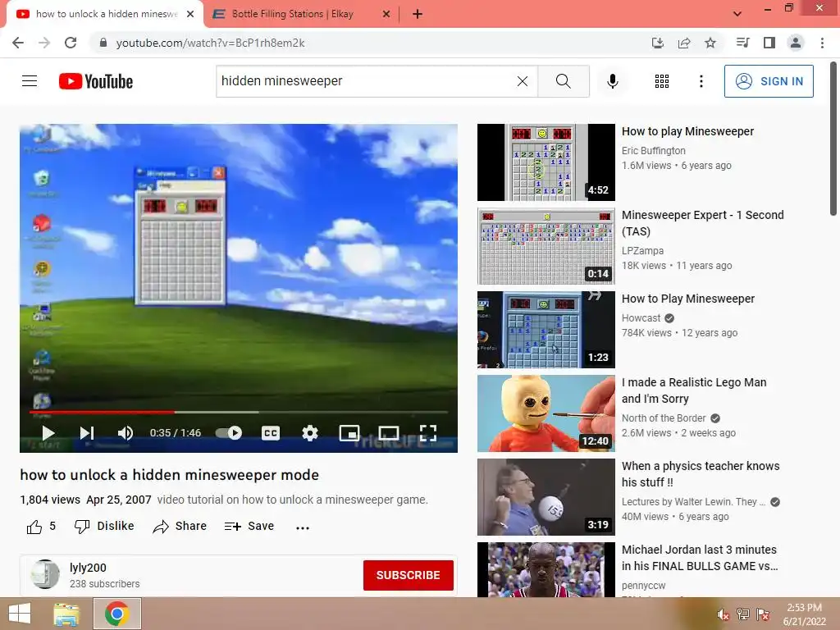The height and width of the screenshot is (630, 840).
Task: Enter full screen mode
Action: (x=427, y=433)
